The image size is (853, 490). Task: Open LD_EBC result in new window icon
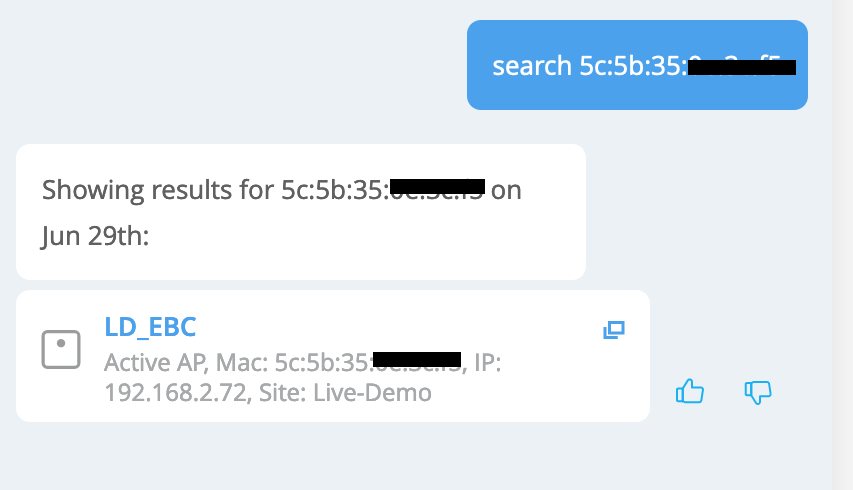(x=613, y=330)
